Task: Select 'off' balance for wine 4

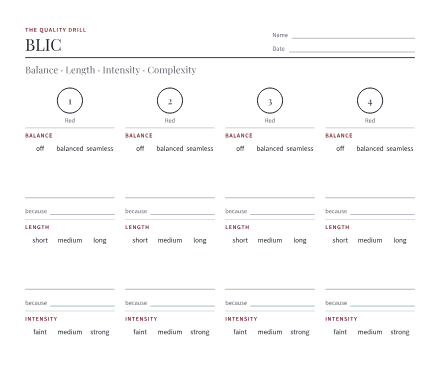Action: click(340, 148)
